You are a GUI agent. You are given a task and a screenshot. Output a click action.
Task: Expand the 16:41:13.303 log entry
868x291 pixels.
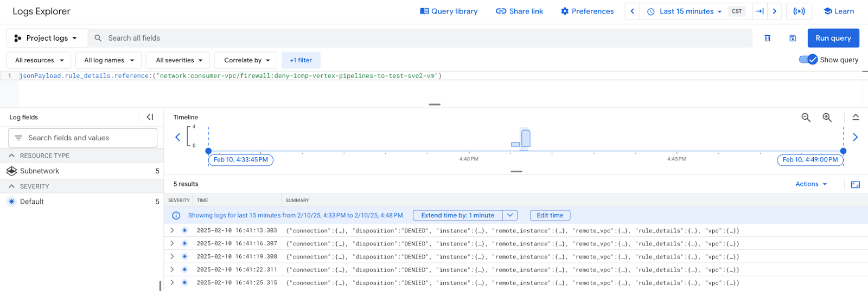point(172,230)
